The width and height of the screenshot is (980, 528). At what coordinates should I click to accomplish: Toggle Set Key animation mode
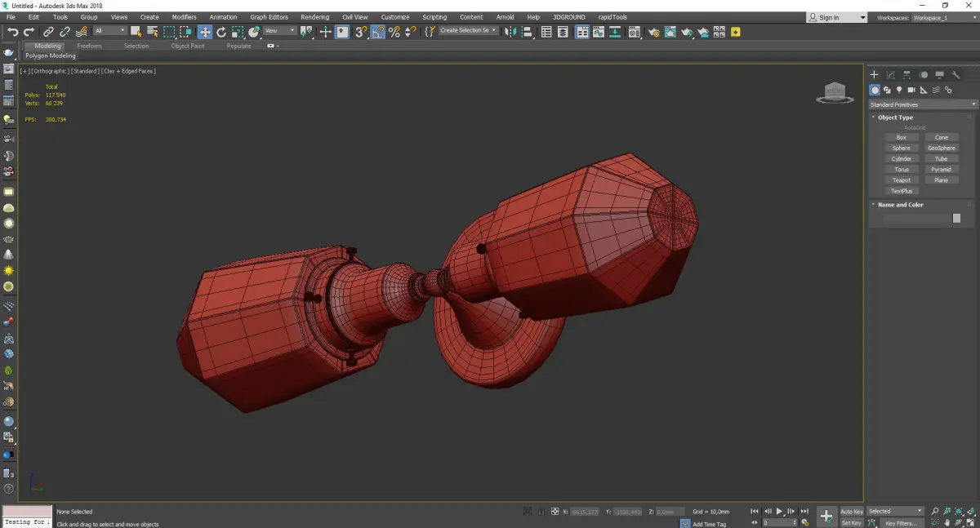(x=852, y=523)
